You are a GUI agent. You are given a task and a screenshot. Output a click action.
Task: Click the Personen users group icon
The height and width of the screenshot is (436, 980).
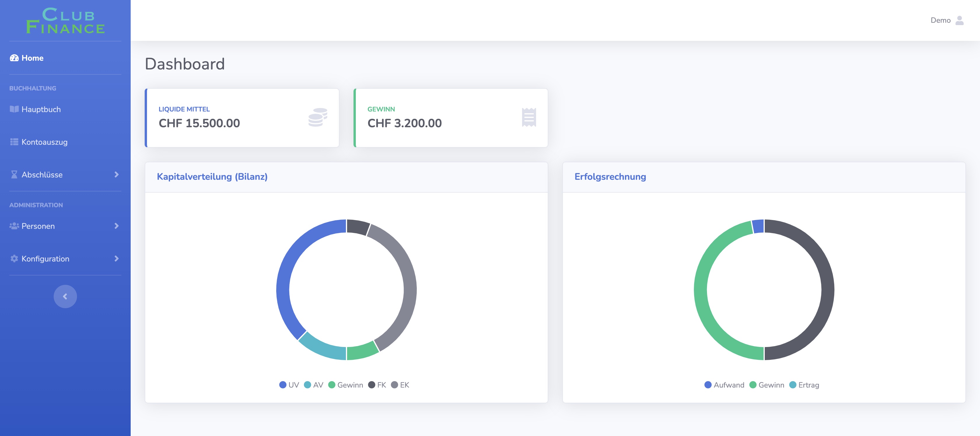point(14,226)
